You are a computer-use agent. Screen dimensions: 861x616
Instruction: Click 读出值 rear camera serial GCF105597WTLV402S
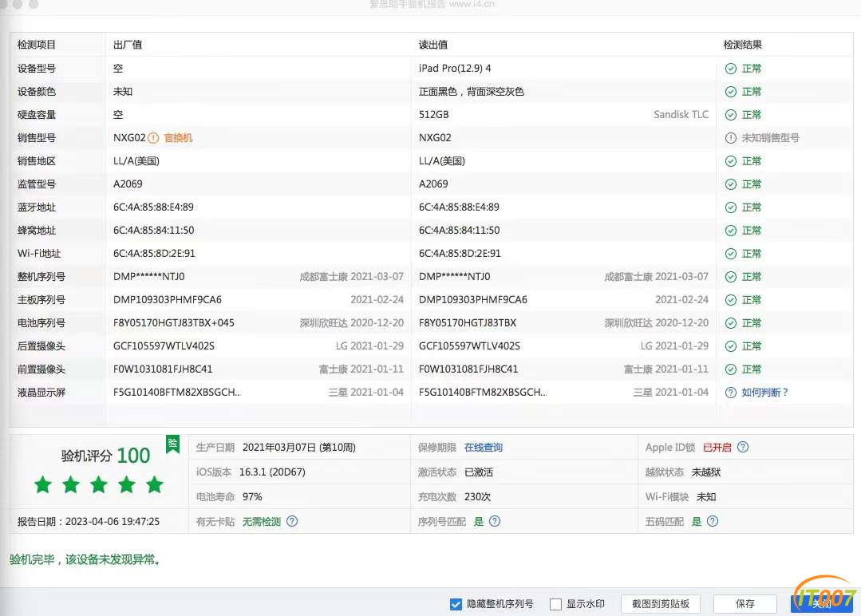point(469,346)
